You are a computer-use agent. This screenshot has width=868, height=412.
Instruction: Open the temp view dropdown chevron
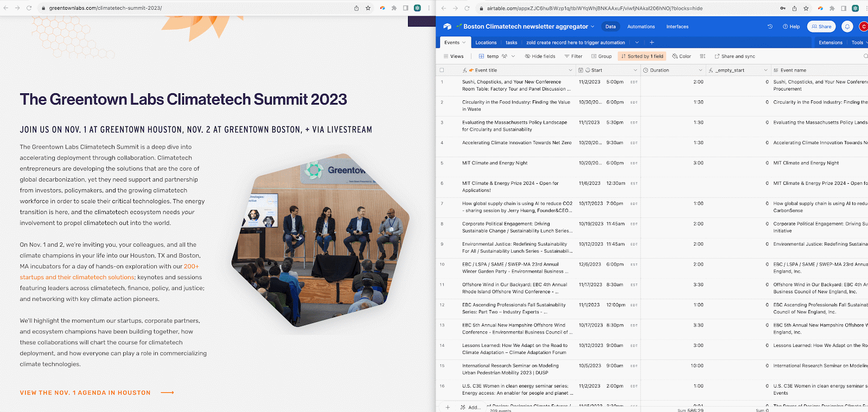click(513, 56)
